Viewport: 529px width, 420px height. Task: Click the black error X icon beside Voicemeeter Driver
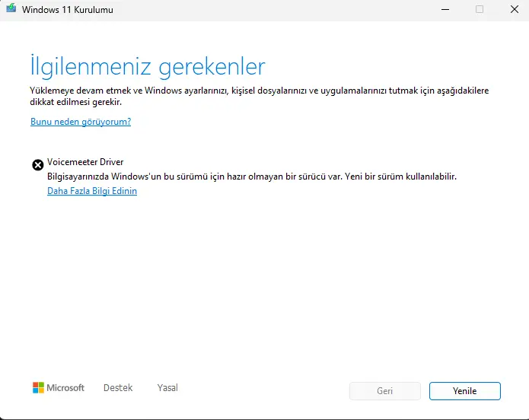pos(38,165)
